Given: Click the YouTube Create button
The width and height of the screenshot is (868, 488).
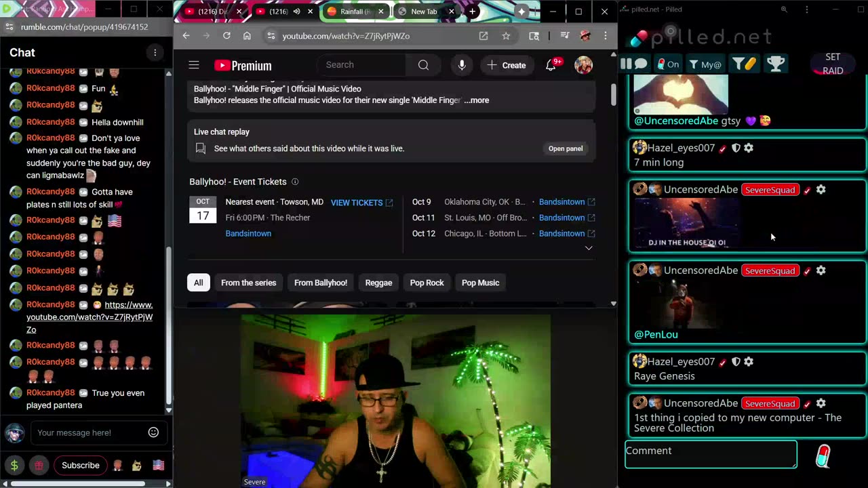Looking at the screenshot, I should tap(506, 65).
